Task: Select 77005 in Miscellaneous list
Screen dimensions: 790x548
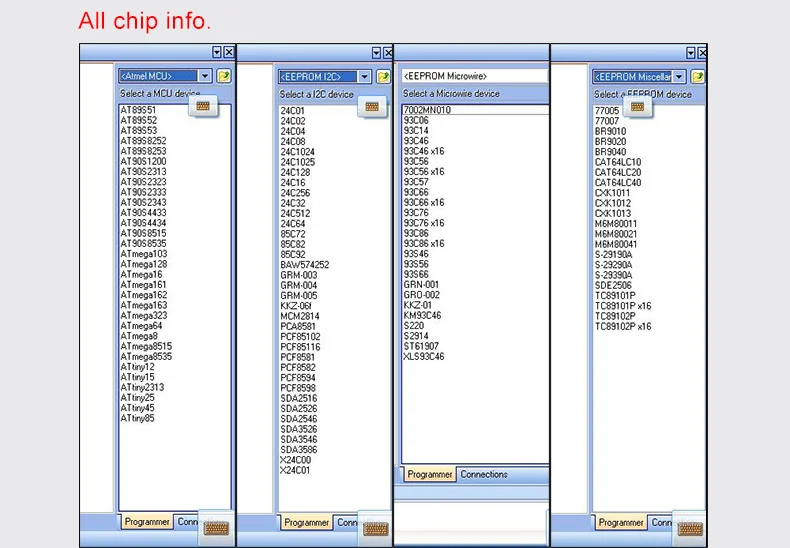Action: [607, 110]
